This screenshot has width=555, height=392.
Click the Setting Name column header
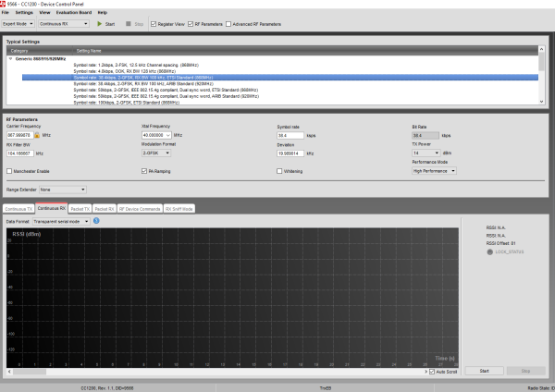pos(305,51)
